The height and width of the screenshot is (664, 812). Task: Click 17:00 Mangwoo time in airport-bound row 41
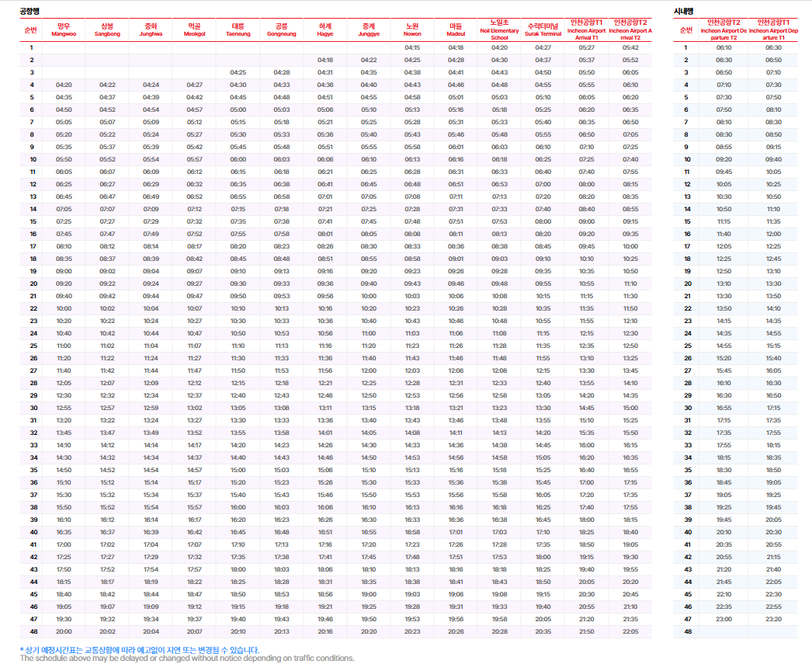pyautogui.click(x=64, y=545)
